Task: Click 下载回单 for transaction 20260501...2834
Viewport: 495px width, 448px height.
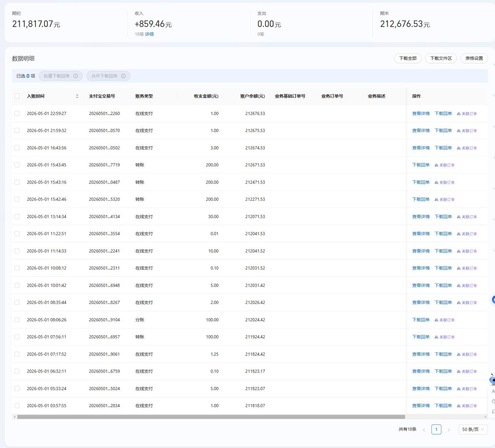Action: (443, 406)
